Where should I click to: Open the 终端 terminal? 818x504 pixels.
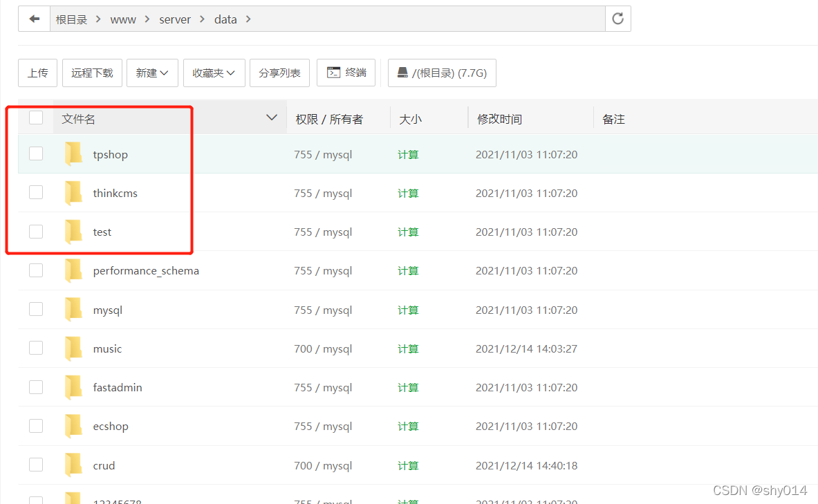346,73
